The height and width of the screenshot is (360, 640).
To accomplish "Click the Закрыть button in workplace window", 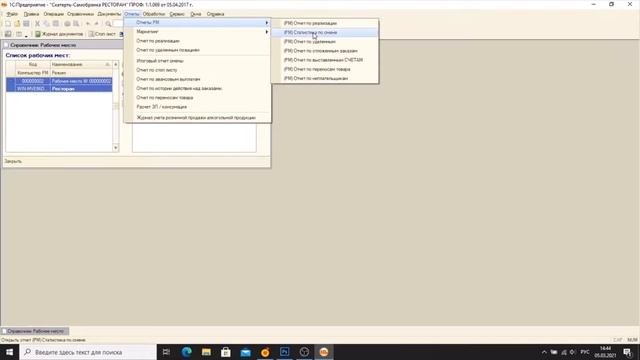I will [x=13, y=161].
